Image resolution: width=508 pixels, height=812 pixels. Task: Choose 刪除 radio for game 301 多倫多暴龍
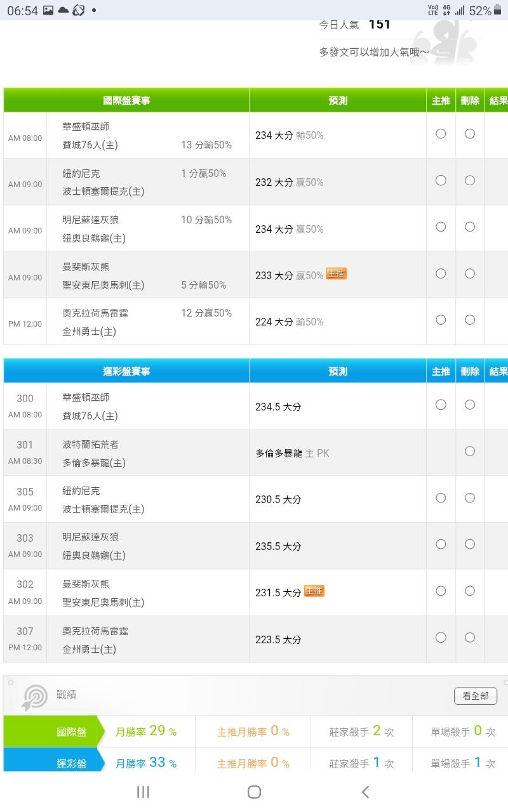[470, 451]
